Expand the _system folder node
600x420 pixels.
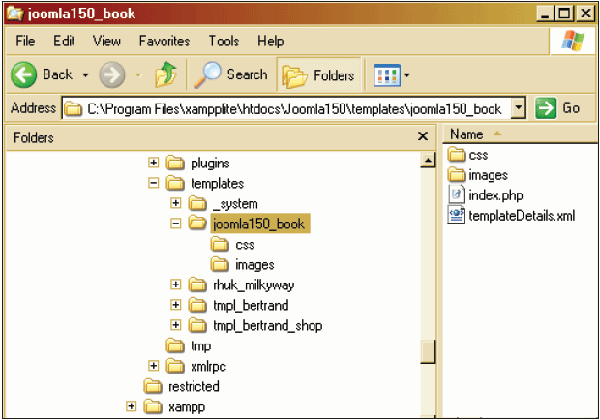pos(176,203)
